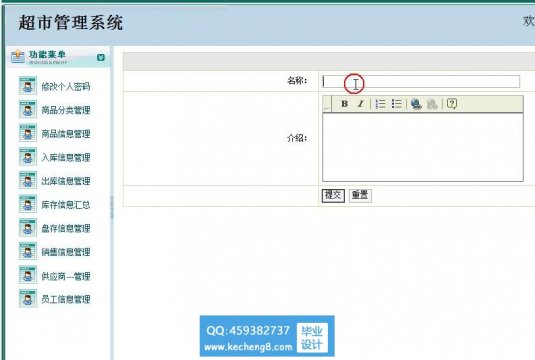Viewport: 535px width, 360px height.
Task: Click the icon beside 销售信息管理
Action: pos(28,251)
